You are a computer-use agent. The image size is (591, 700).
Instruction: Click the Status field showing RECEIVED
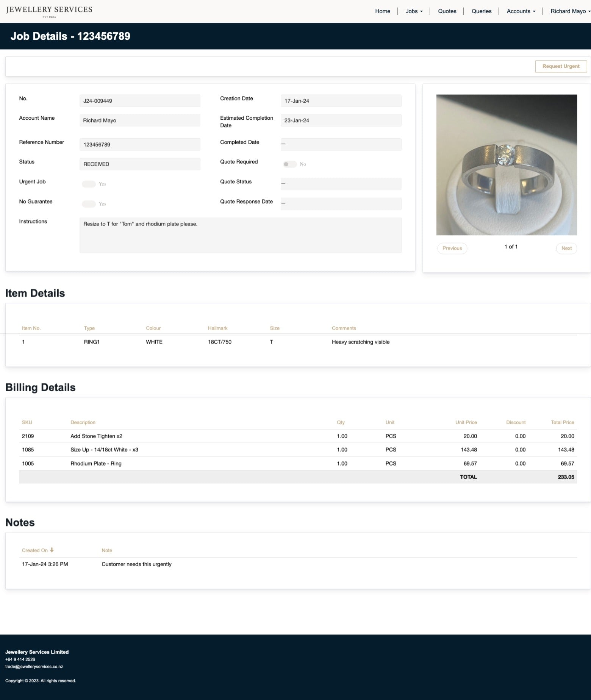point(140,164)
